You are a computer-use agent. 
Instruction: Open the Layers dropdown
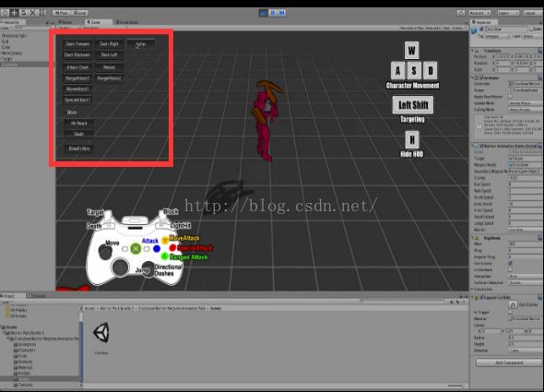(x=508, y=13)
